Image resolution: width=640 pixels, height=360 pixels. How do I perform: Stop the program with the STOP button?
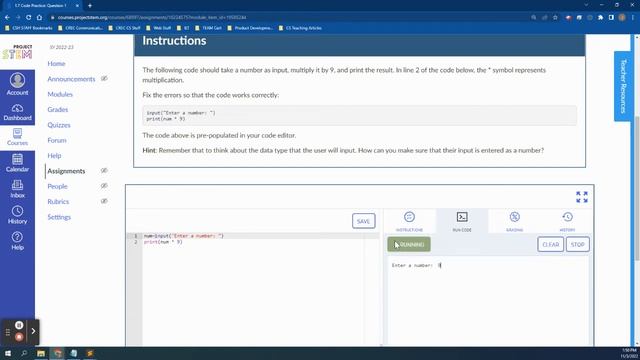[x=578, y=244]
